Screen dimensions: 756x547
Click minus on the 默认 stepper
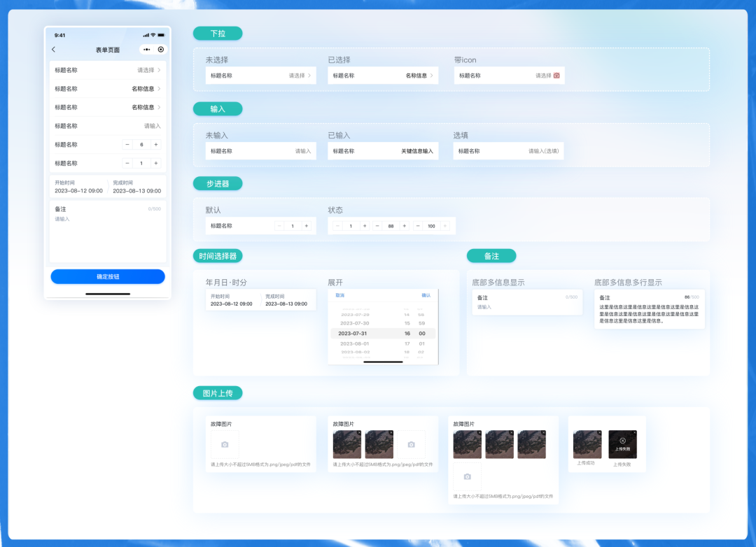(x=279, y=226)
